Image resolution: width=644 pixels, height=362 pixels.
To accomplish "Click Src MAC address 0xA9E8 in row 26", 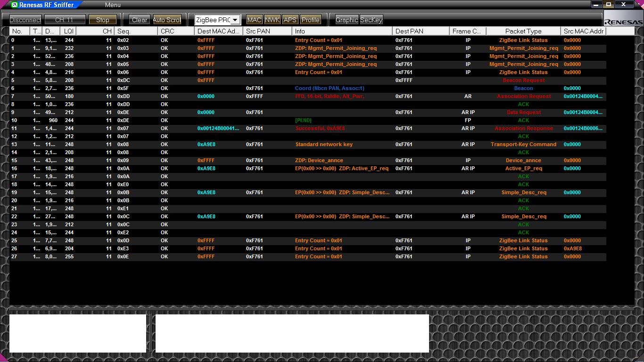I will click(573, 249).
